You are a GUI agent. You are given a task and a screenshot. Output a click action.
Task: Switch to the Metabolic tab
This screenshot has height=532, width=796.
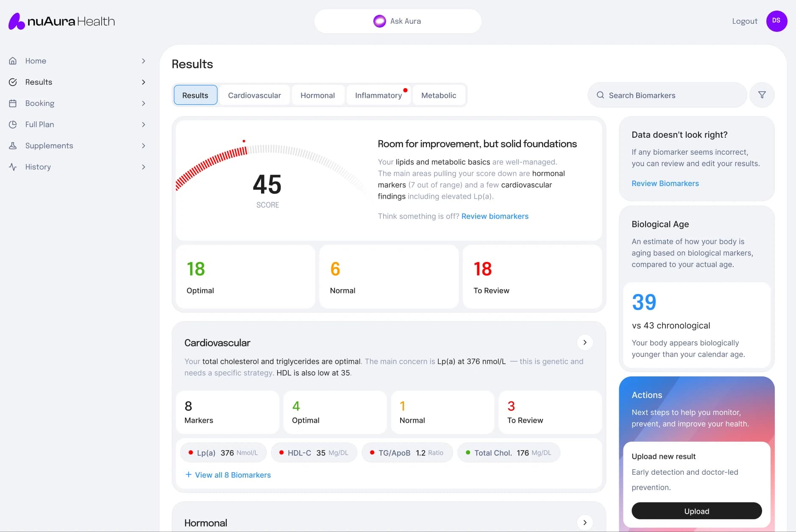439,95
